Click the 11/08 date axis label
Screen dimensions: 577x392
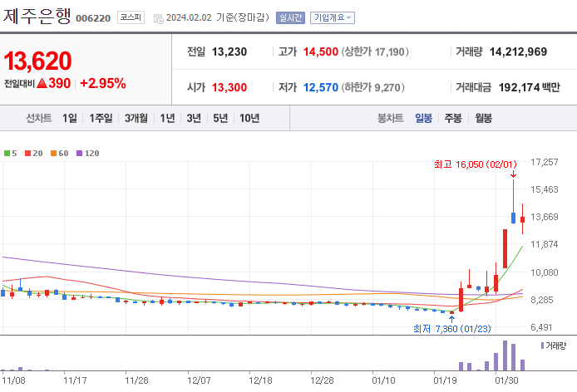pyautogui.click(x=13, y=380)
